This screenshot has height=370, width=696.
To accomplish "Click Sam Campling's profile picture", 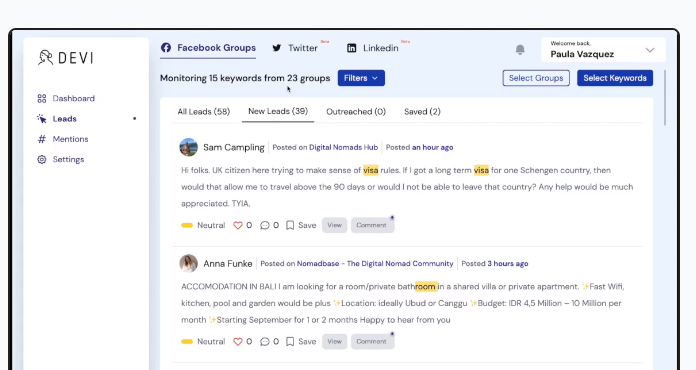I will 189,147.
